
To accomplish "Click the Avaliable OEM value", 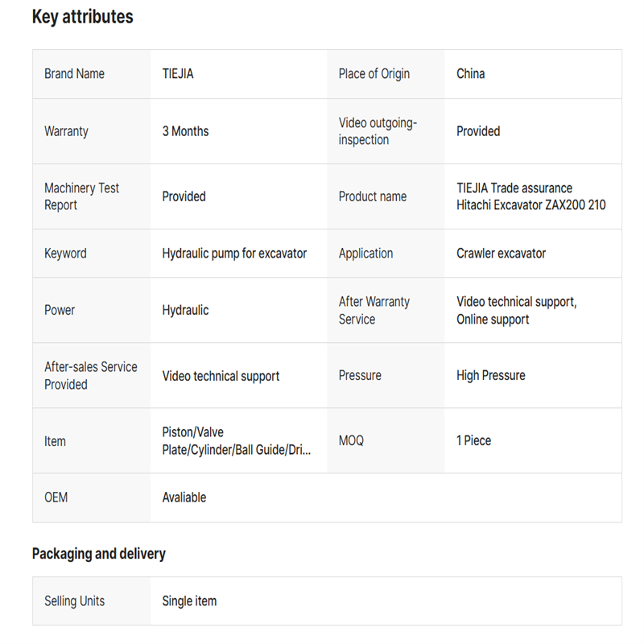I will click(x=184, y=498).
